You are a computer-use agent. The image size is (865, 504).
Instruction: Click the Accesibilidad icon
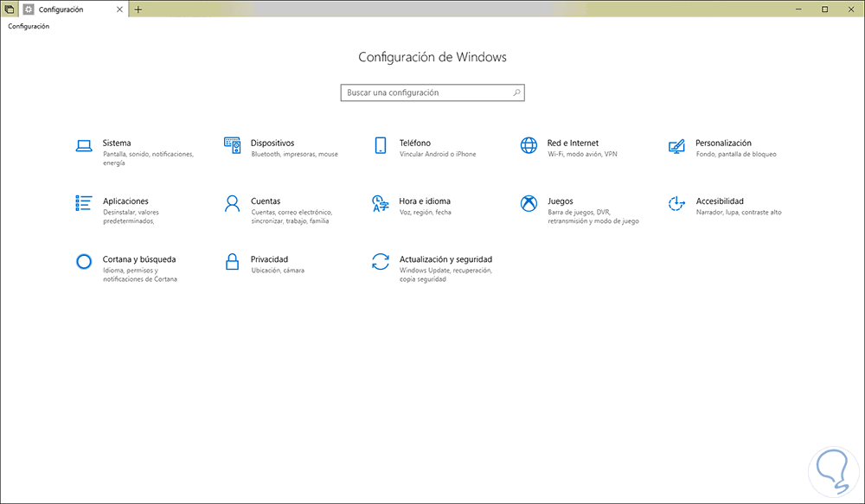[x=677, y=203]
